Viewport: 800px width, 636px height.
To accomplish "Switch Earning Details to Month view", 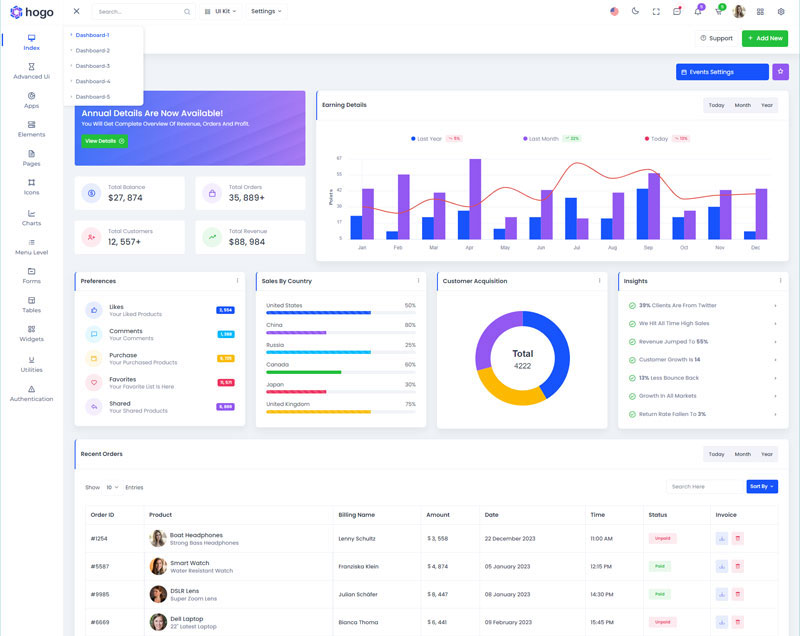I will click(742, 105).
